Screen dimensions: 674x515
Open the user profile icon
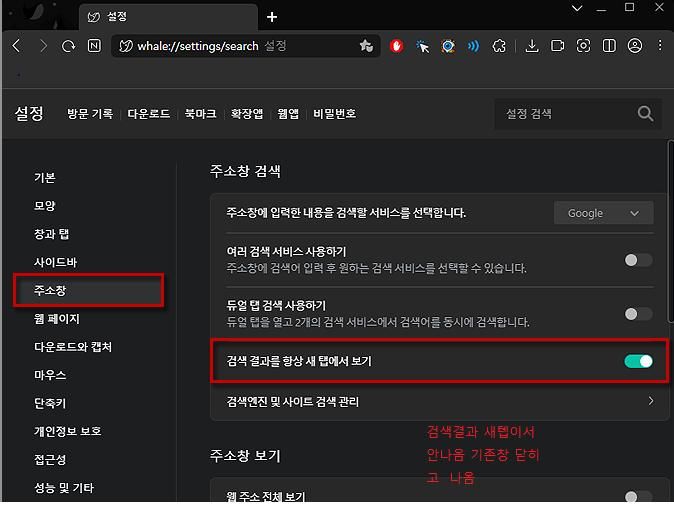pyautogui.click(x=635, y=46)
